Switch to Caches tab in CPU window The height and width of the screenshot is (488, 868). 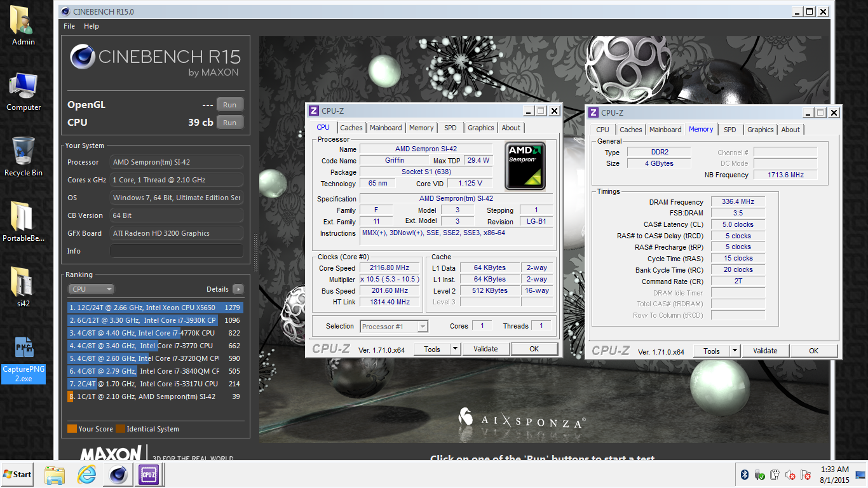(x=351, y=128)
